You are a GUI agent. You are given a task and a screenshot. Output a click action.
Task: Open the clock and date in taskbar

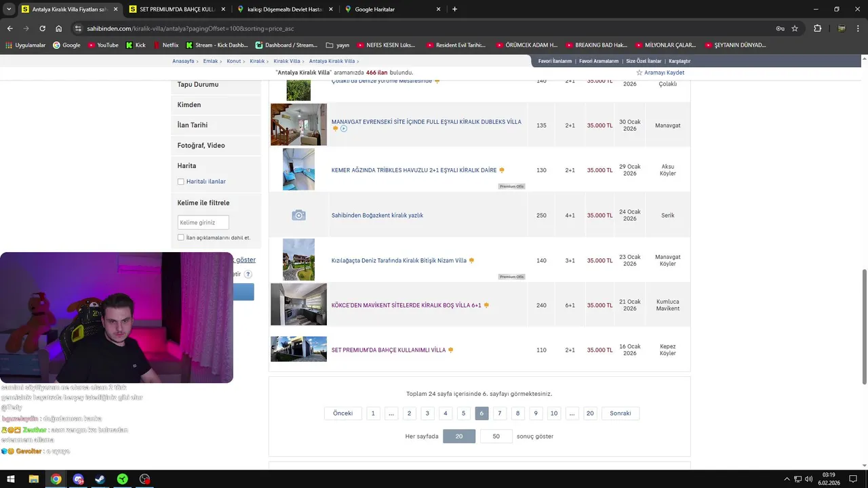pos(829,479)
